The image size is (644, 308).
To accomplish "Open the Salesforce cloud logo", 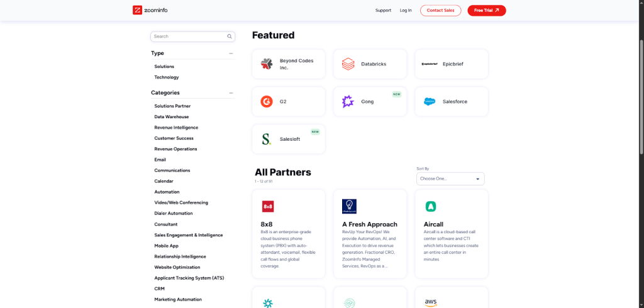I will point(430,101).
